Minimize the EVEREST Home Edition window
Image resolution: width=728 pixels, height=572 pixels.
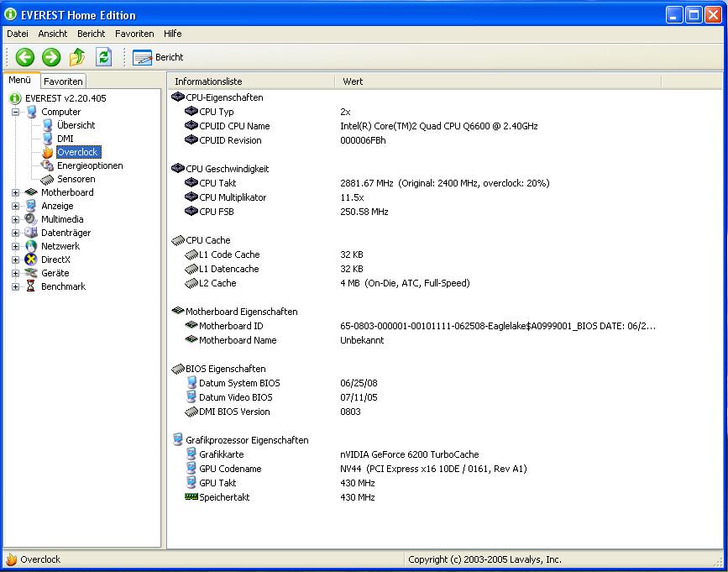(x=674, y=15)
